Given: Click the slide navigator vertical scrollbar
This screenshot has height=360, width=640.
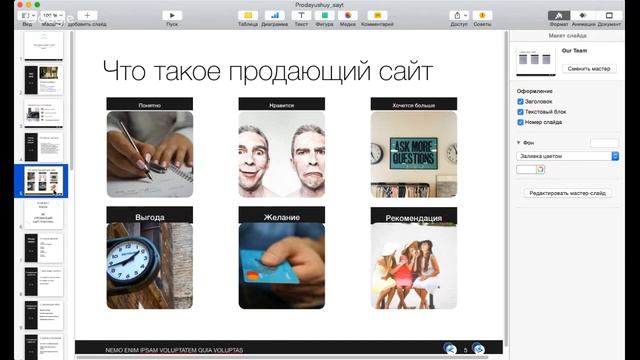Looking at the screenshot, I should 71,100.
